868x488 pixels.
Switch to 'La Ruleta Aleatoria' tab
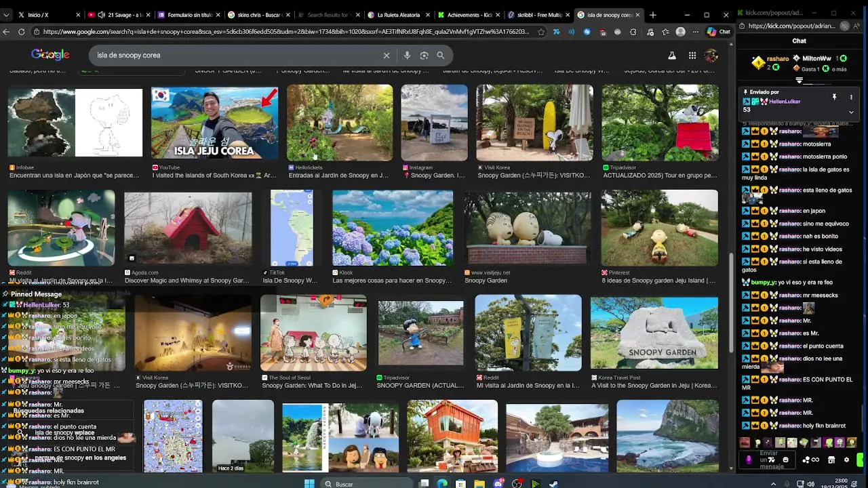tap(398, 15)
